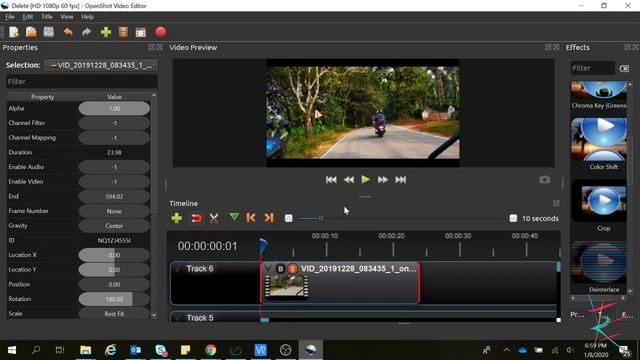Select the Crop effect
The height and width of the screenshot is (360, 640).
click(x=599, y=207)
